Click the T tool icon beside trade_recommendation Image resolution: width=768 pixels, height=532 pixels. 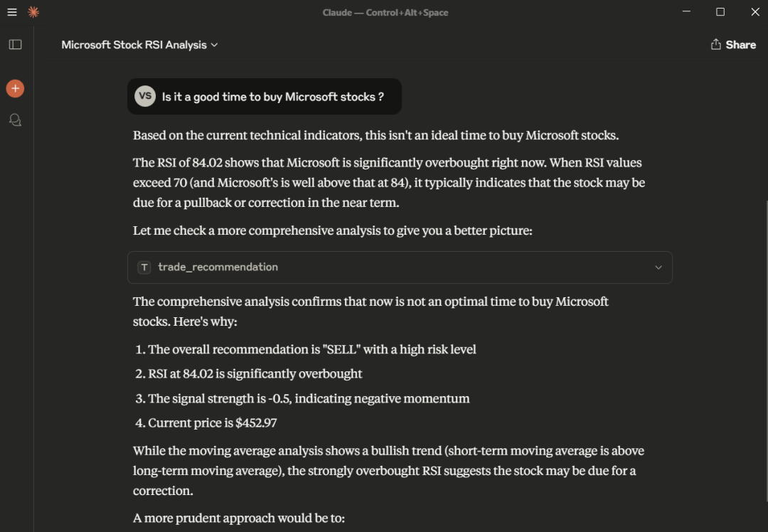click(x=144, y=267)
